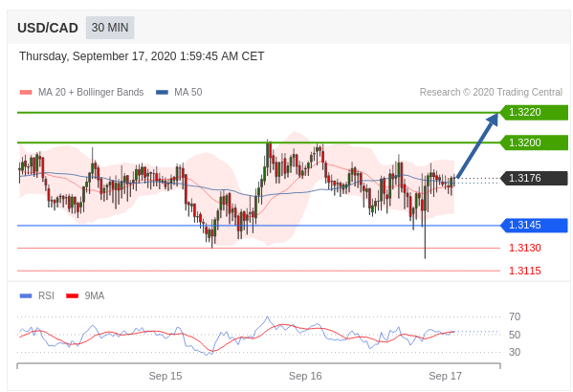Click the red 1.3130 support level label

[525, 248]
